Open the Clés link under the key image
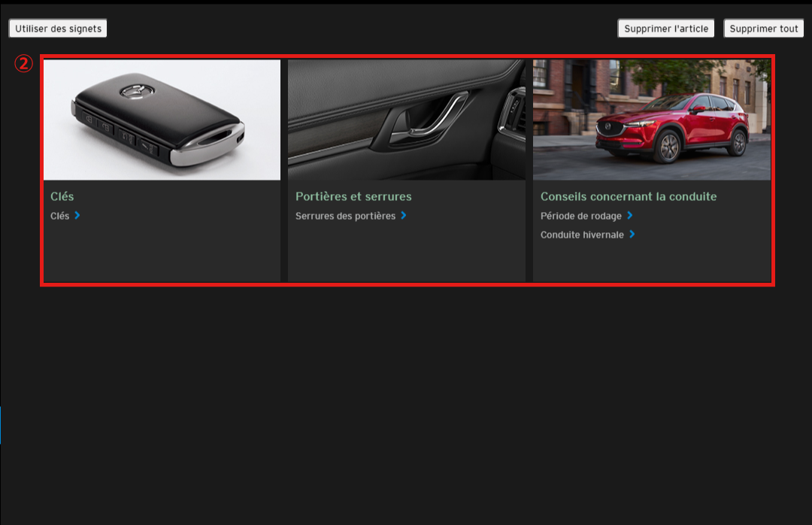The width and height of the screenshot is (812, 525). pyautogui.click(x=59, y=216)
